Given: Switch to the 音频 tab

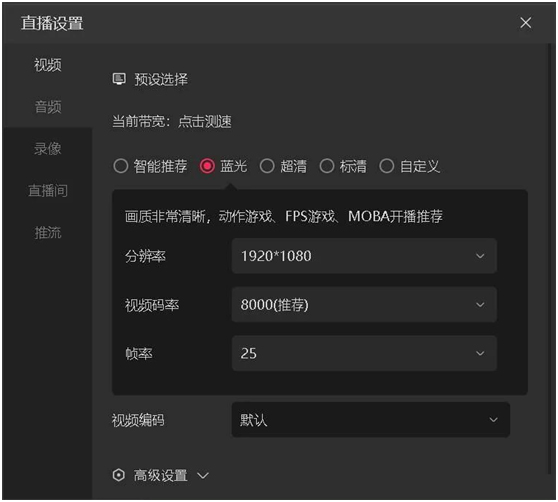Looking at the screenshot, I should (48, 106).
